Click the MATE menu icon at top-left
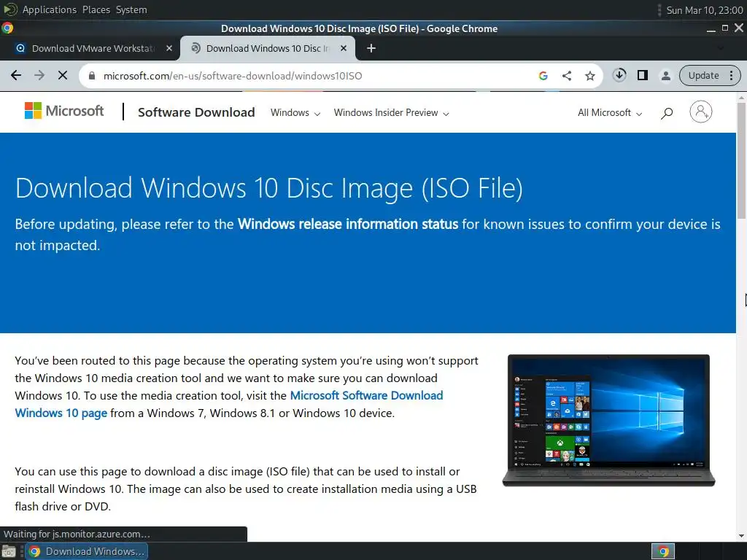 click(9, 9)
